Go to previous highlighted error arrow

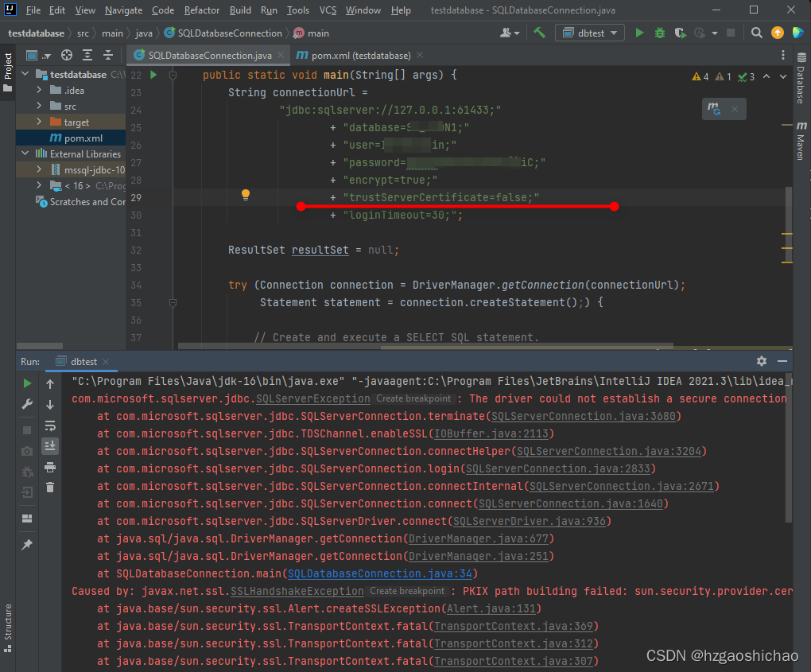pos(766,76)
